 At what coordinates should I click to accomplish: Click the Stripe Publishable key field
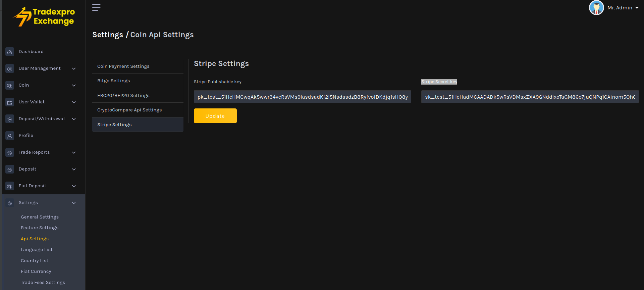pos(302,97)
